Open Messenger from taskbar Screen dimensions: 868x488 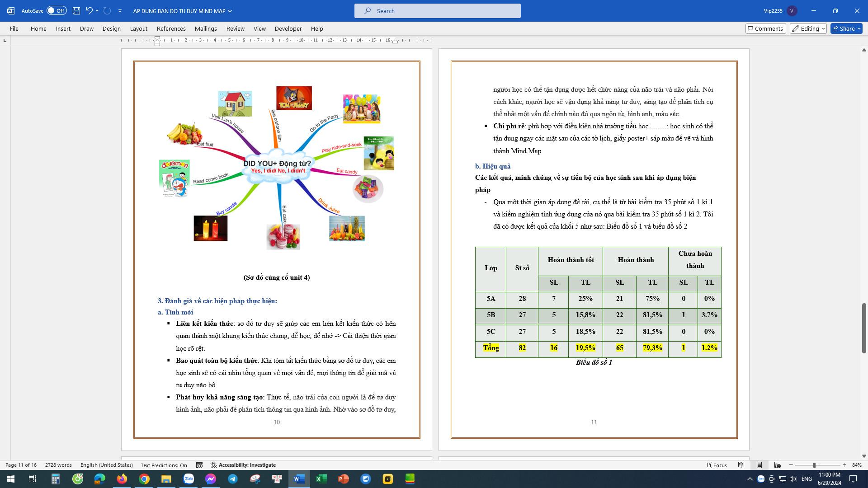(210, 479)
